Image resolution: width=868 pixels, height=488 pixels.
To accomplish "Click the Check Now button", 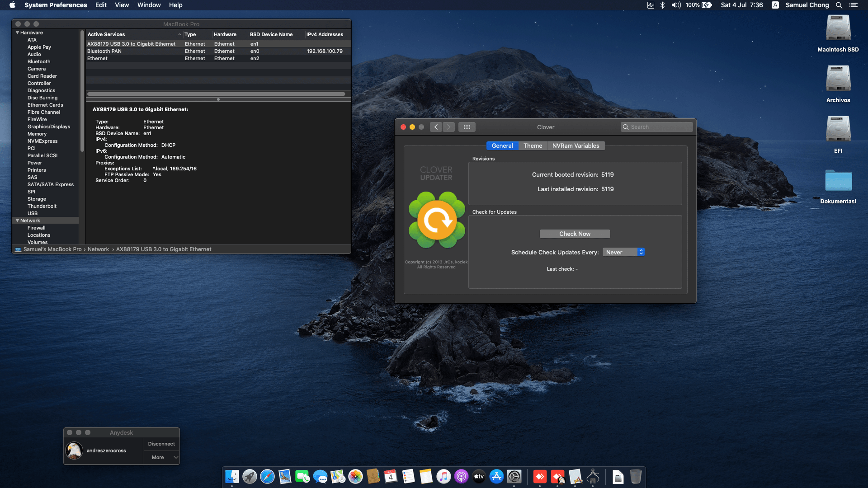I will (x=575, y=234).
